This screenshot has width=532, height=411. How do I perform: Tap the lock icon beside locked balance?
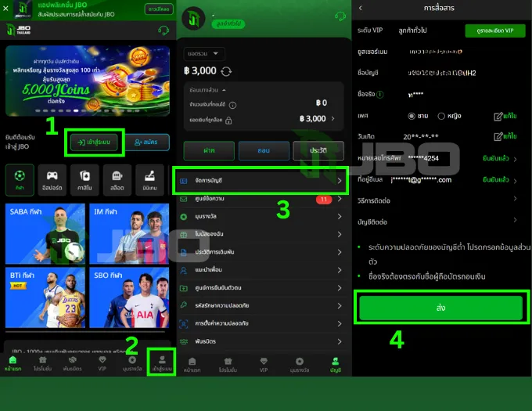tap(228, 120)
